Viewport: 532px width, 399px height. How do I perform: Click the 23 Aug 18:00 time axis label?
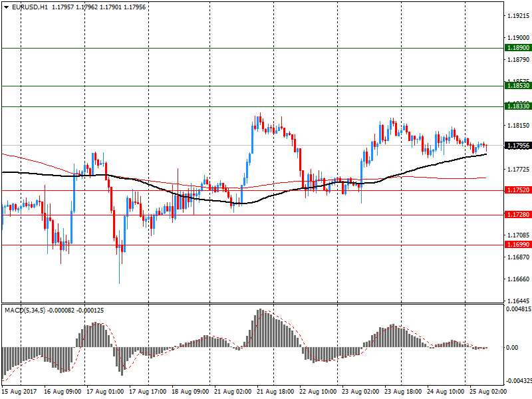tap(403, 392)
